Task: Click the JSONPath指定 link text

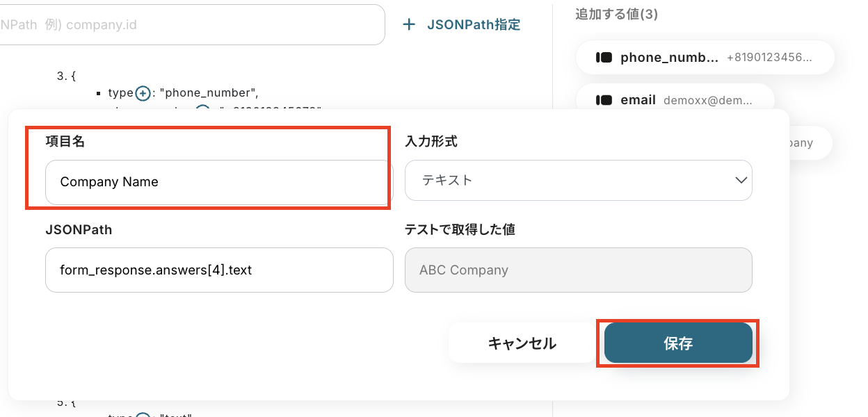Action: tap(474, 25)
